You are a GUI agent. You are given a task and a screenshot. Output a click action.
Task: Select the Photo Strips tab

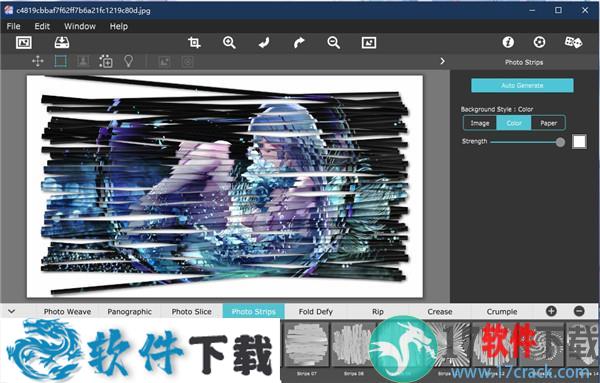click(253, 311)
